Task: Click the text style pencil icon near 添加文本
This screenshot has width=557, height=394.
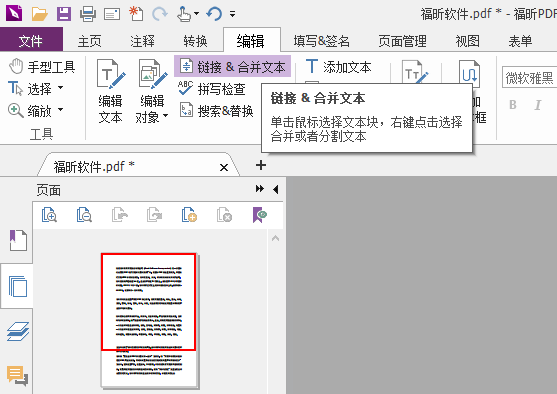Action: [415, 73]
